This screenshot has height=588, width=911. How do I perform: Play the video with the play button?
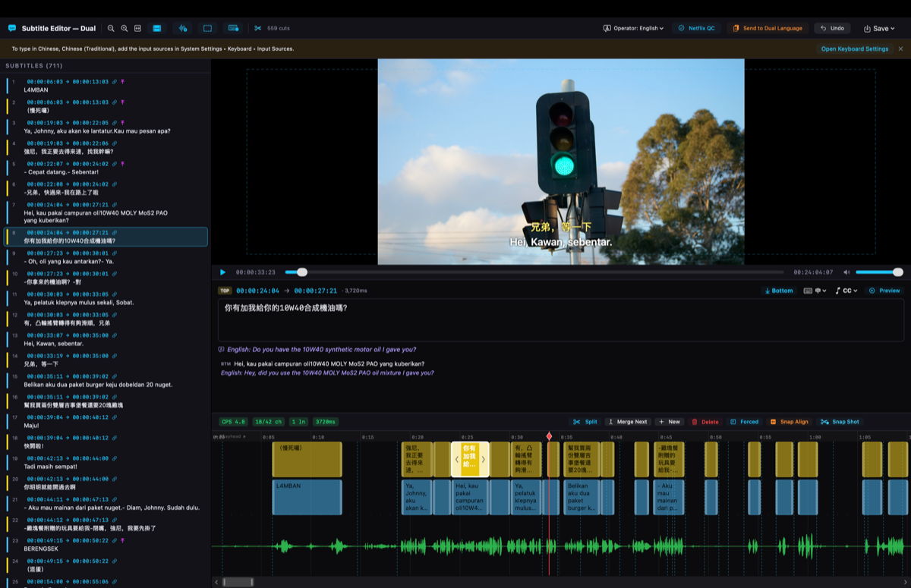point(222,272)
